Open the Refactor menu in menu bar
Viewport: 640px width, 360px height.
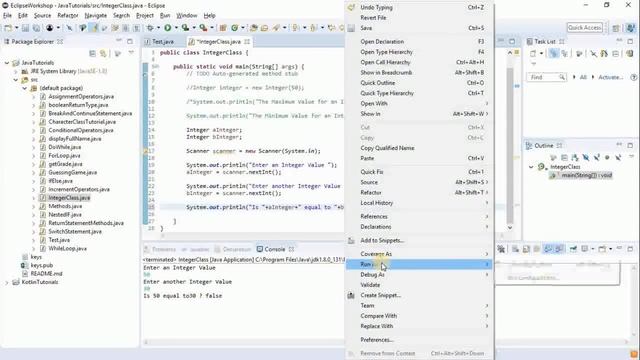[x=68, y=16]
